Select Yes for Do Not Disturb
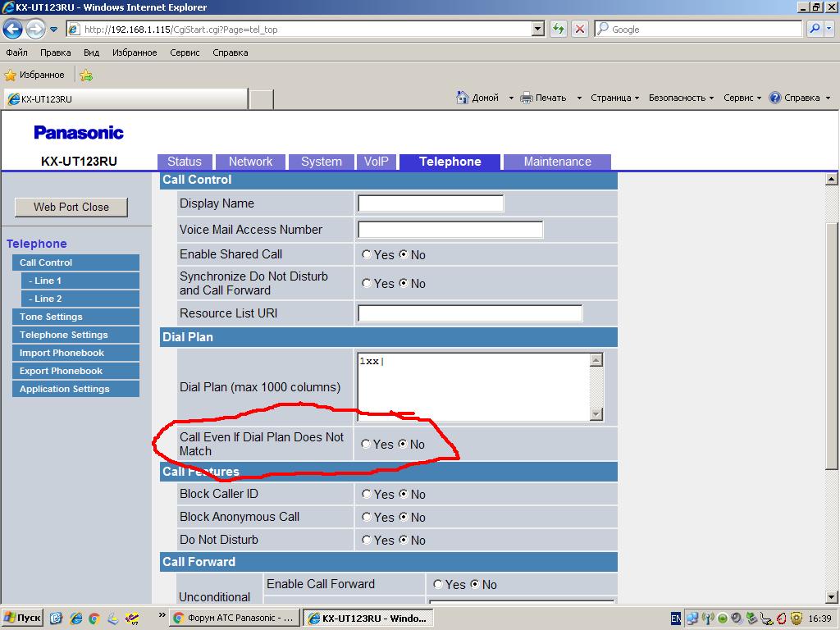Image resolution: width=840 pixels, height=630 pixels. point(367,540)
